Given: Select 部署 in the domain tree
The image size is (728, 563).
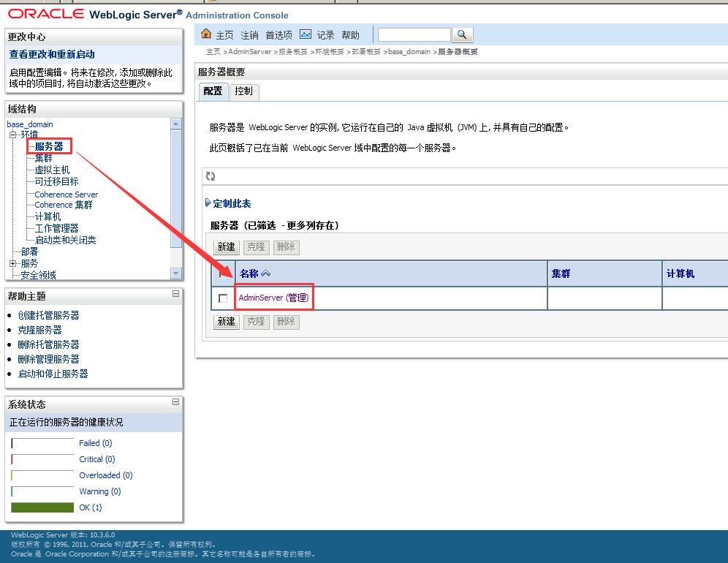Looking at the screenshot, I should coord(30,252).
